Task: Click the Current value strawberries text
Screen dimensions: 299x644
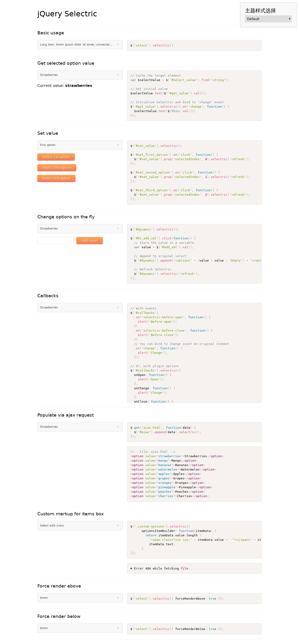Action: click(65, 85)
